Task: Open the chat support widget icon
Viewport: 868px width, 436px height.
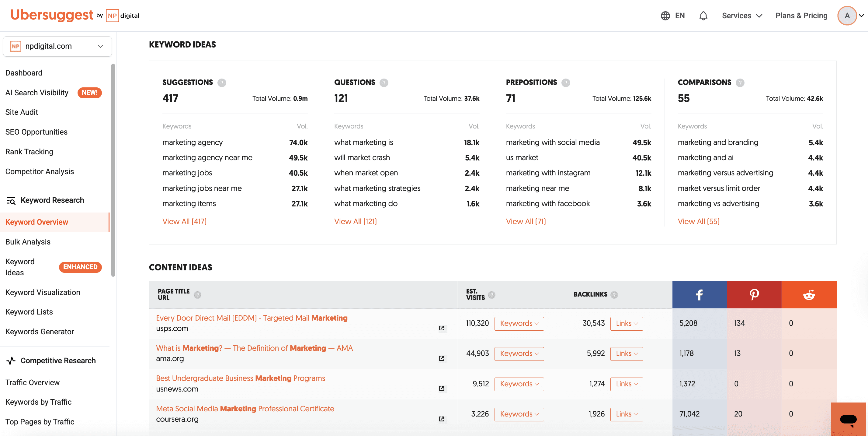Action: pos(848,419)
